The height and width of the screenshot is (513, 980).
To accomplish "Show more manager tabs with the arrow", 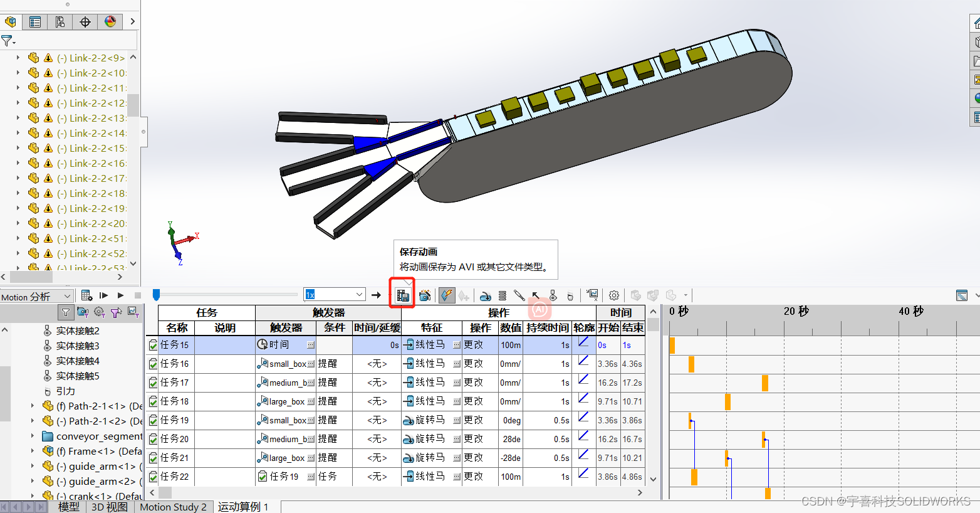I will (132, 21).
